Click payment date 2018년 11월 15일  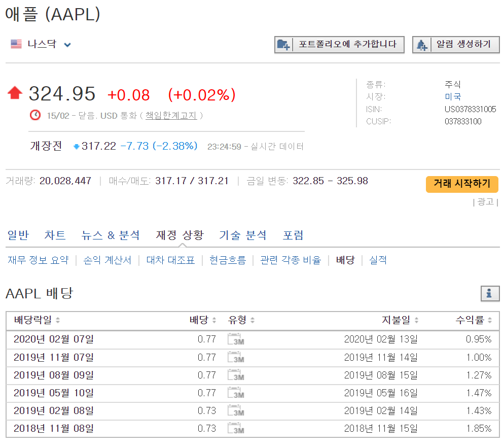(x=381, y=428)
